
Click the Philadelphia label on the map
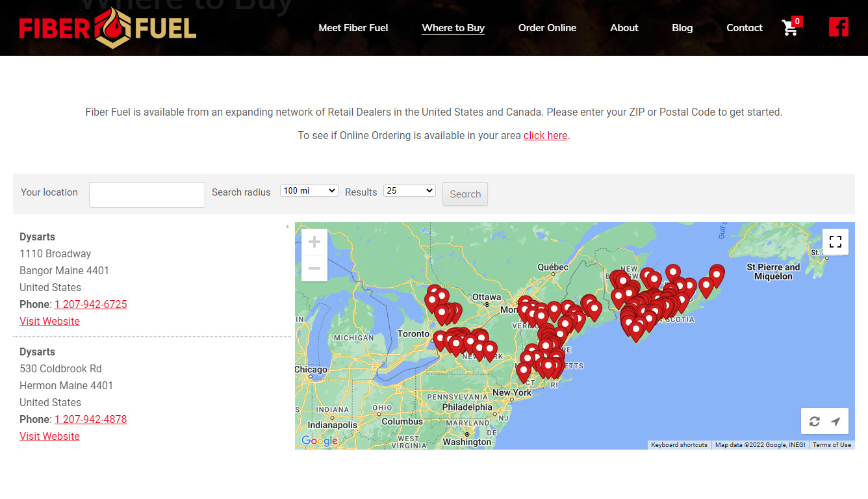[467, 407]
